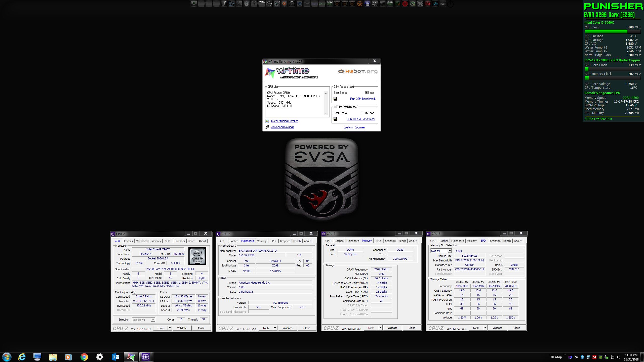Viewport: 644px width, 362px height.
Task: Click Install Missing Libraries link
Action: click(x=285, y=121)
